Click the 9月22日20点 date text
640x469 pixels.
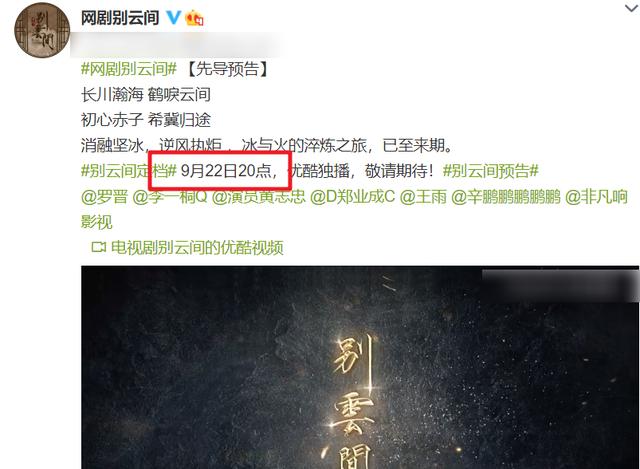pyautogui.click(x=226, y=171)
